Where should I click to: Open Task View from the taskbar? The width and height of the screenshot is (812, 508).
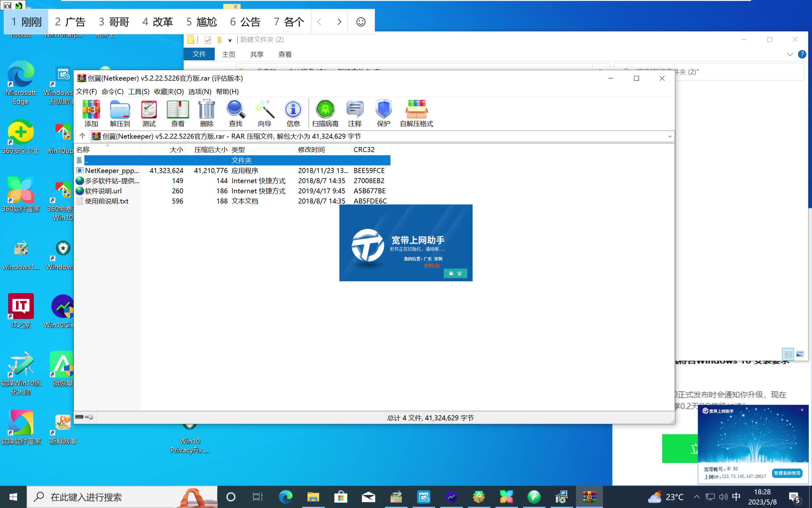coord(258,497)
